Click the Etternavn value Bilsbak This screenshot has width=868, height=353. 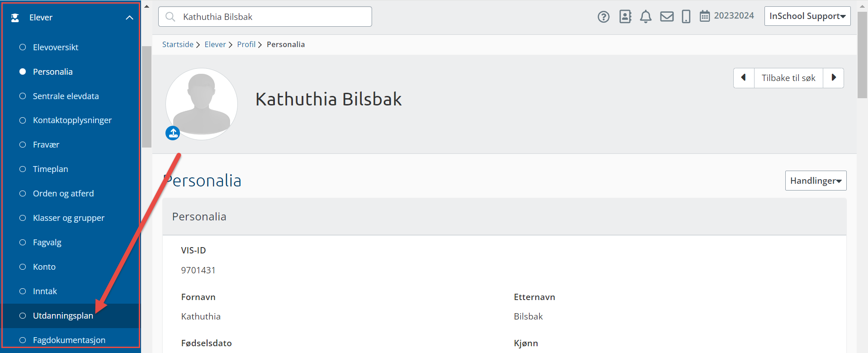(x=528, y=316)
